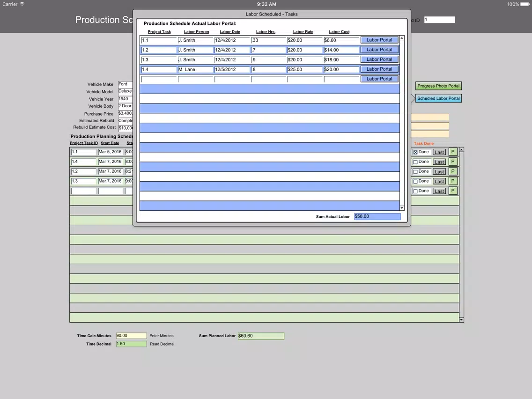Select Labor Person field M. Lane

pyautogui.click(x=195, y=70)
